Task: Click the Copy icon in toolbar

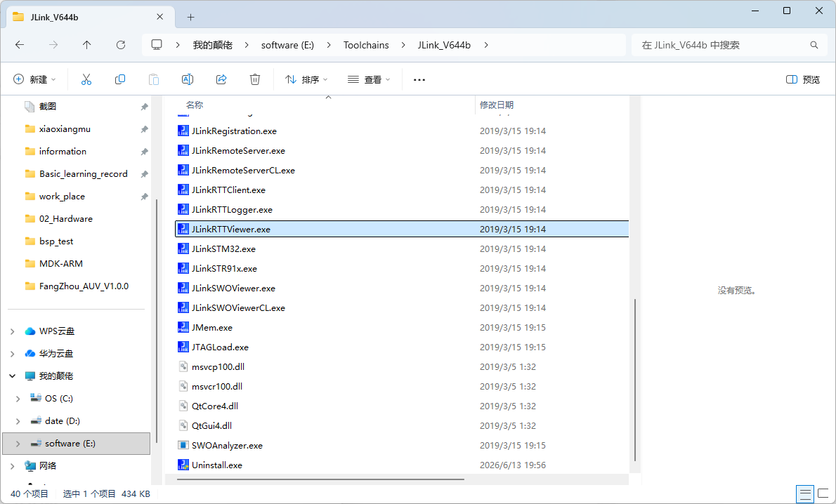Action: coord(120,79)
